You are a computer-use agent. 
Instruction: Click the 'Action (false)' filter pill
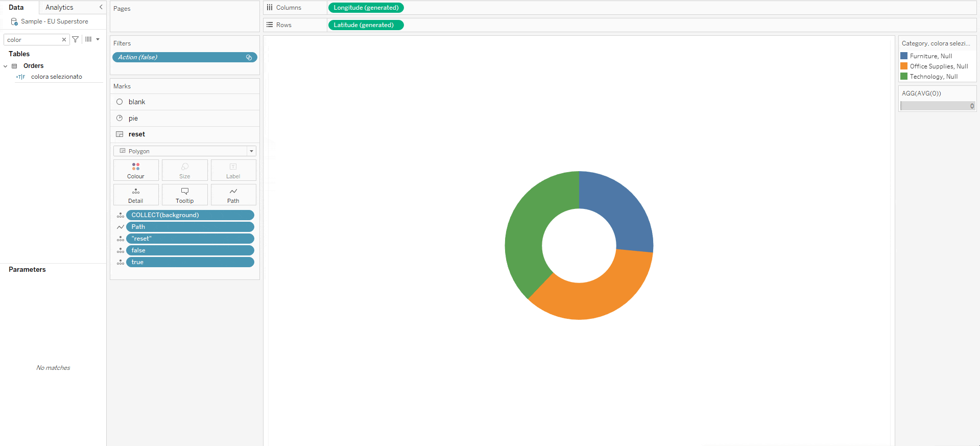click(x=184, y=57)
